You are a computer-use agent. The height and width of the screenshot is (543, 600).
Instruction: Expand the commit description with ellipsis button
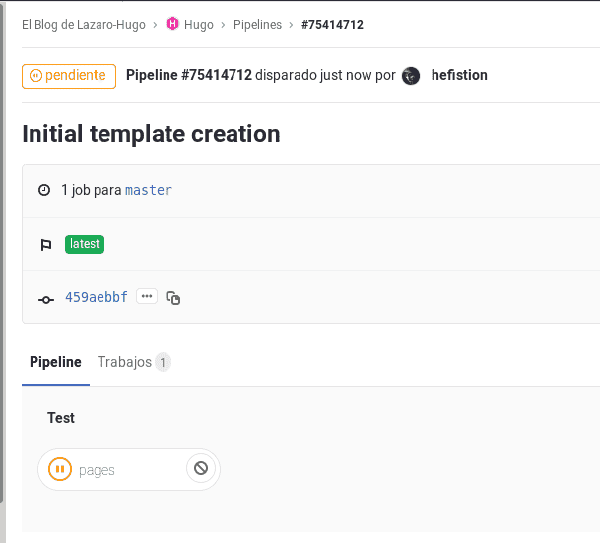147,296
